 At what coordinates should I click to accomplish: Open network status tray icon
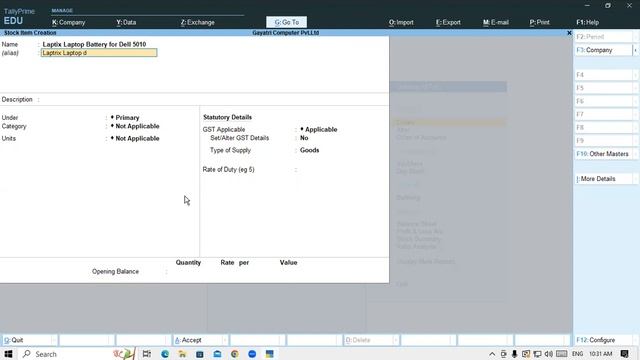click(x=537, y=354)
